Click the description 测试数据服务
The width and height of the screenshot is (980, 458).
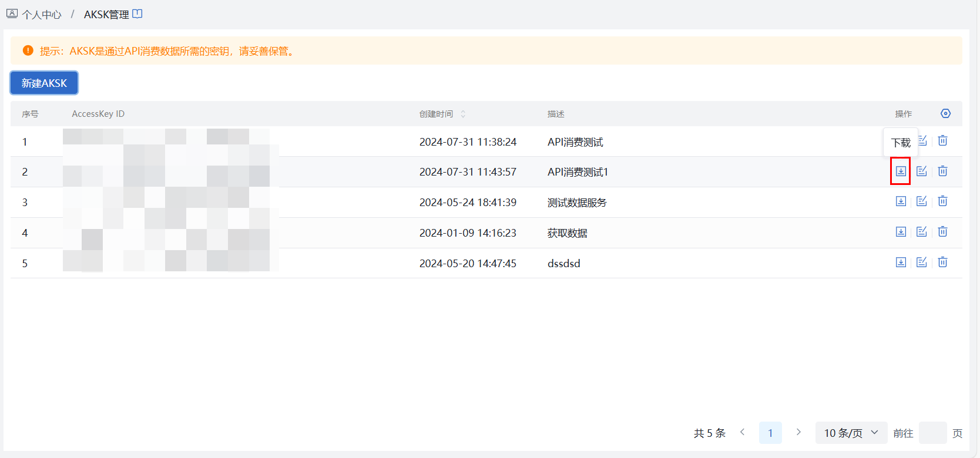coord(577,203)
